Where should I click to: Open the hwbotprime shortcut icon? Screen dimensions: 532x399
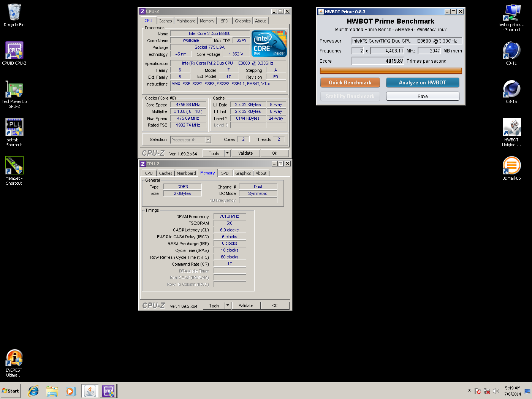(511, 17)
